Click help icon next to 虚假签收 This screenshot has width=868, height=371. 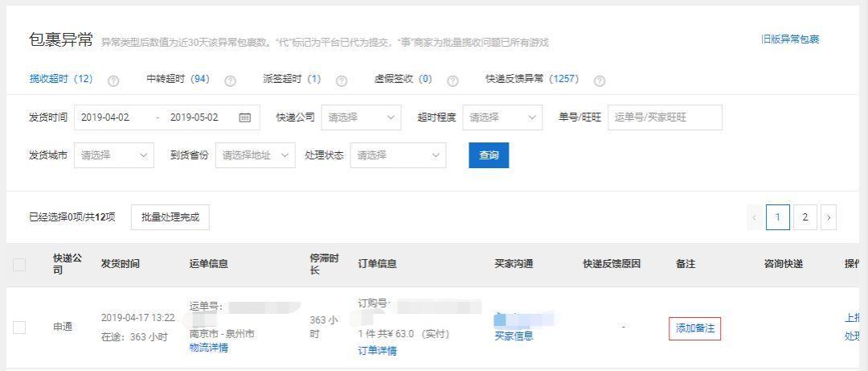[452, 80]
